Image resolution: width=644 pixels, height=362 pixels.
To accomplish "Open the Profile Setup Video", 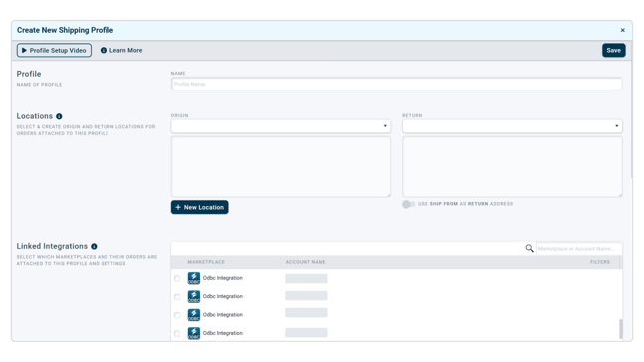I will click(54, 50).
